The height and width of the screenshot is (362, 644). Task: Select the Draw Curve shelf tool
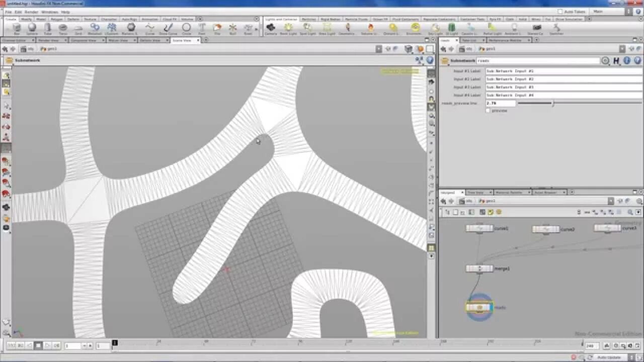point(169,29)
